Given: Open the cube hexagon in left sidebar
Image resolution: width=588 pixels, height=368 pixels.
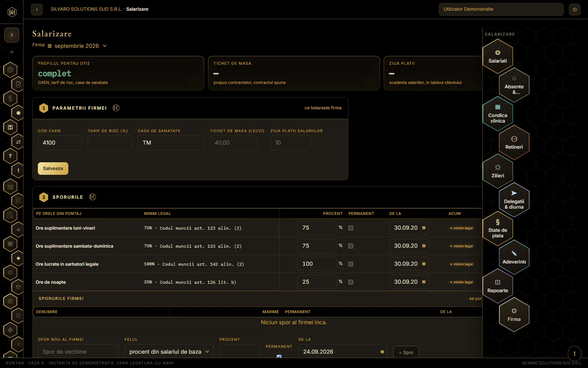Looking at the screenshot, I should [18, 287].
